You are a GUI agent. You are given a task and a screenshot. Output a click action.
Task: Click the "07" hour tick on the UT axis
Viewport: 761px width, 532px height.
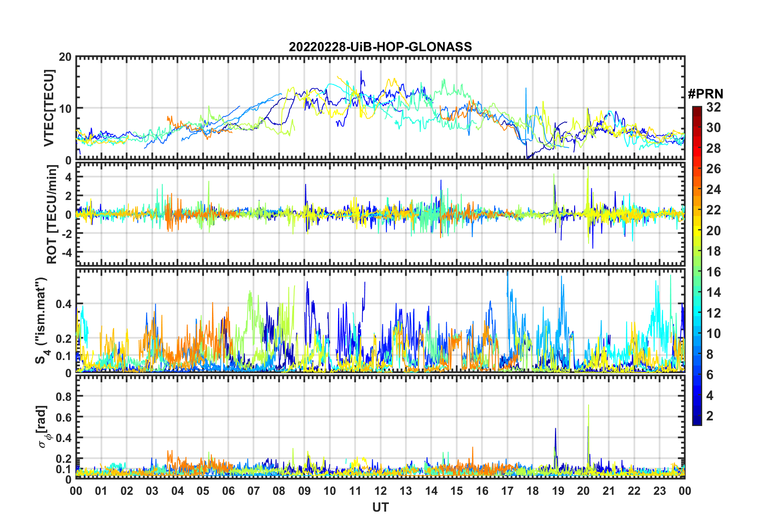[x=254, y=491]
